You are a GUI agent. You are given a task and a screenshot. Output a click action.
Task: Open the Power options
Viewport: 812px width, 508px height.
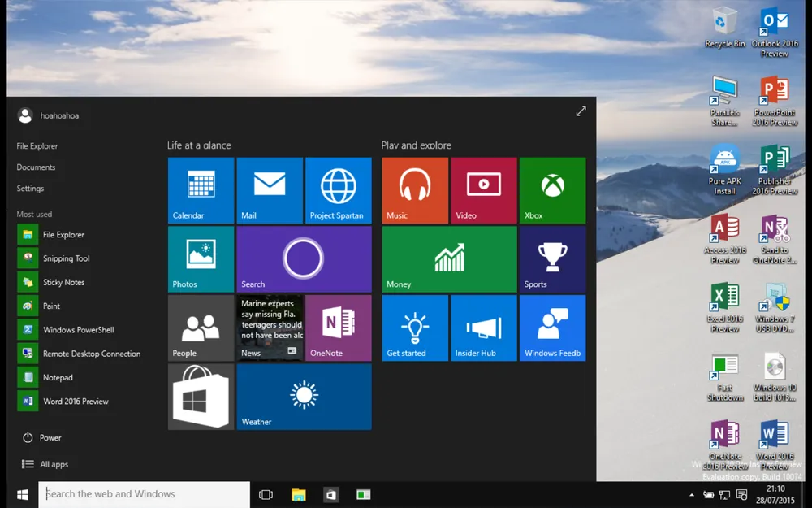coord(48,437)
